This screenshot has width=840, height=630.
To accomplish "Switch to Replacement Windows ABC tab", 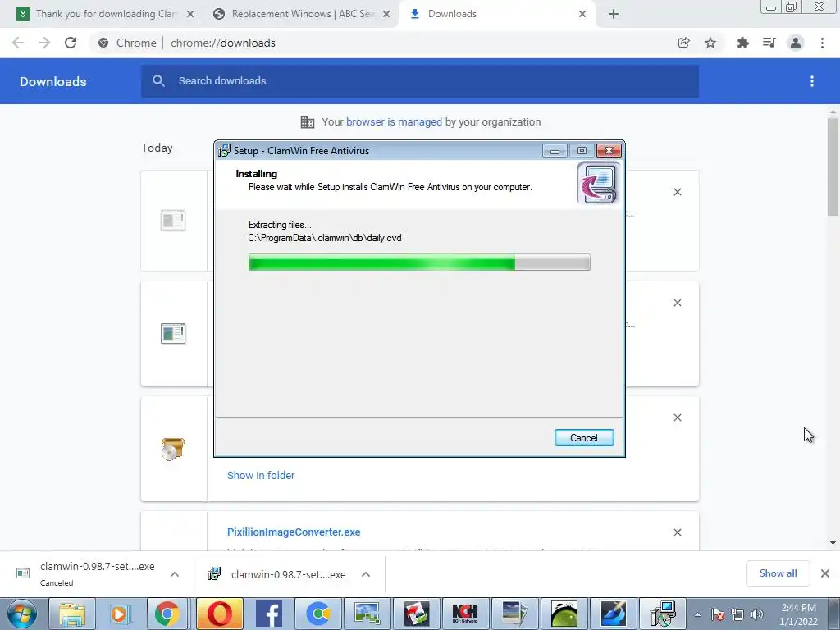I will click(x=303, y=14).
